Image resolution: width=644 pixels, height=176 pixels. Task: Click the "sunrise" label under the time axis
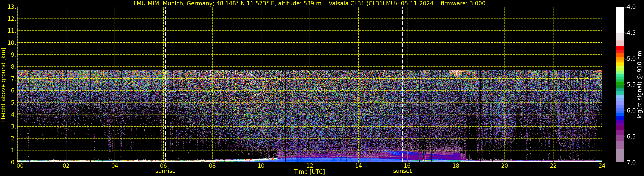[x=166, y=171]
